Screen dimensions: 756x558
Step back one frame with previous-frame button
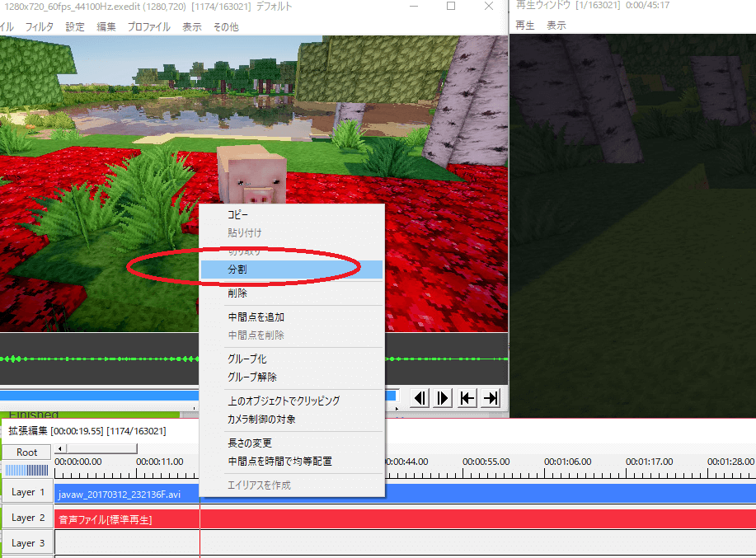tap(420, 398)
